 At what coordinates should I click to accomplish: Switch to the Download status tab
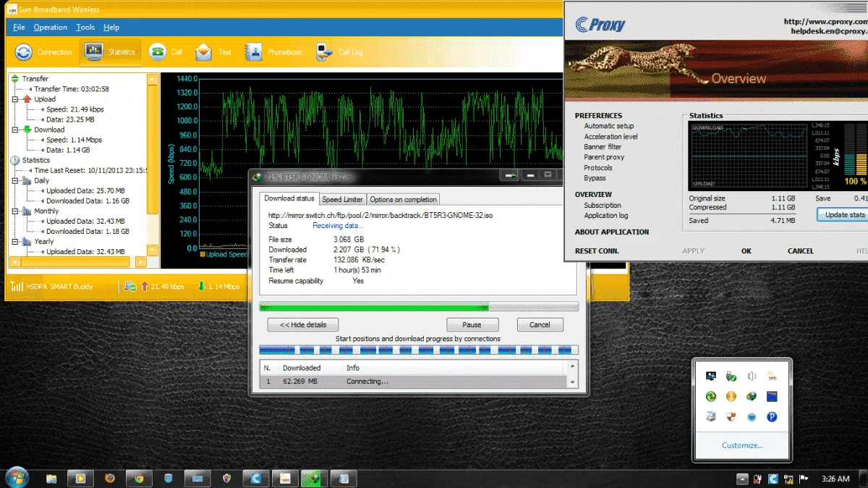click(289, 198)
